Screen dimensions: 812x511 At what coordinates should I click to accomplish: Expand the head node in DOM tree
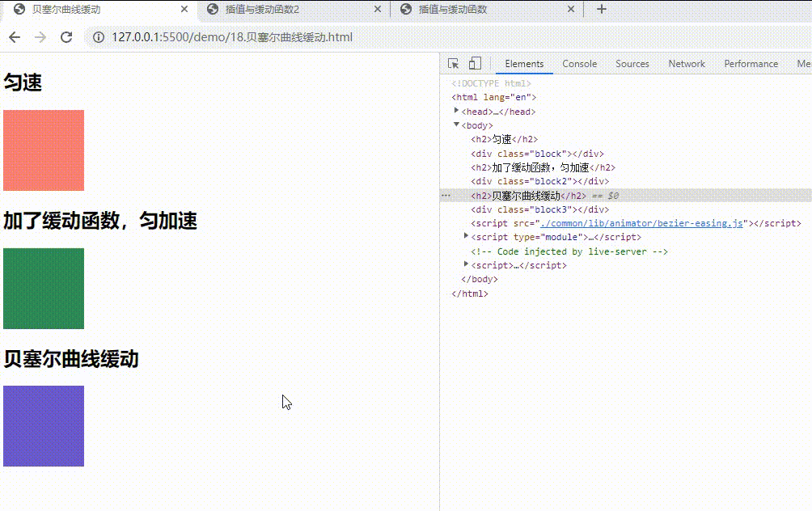pyautogui.click(x=456, y=111)
